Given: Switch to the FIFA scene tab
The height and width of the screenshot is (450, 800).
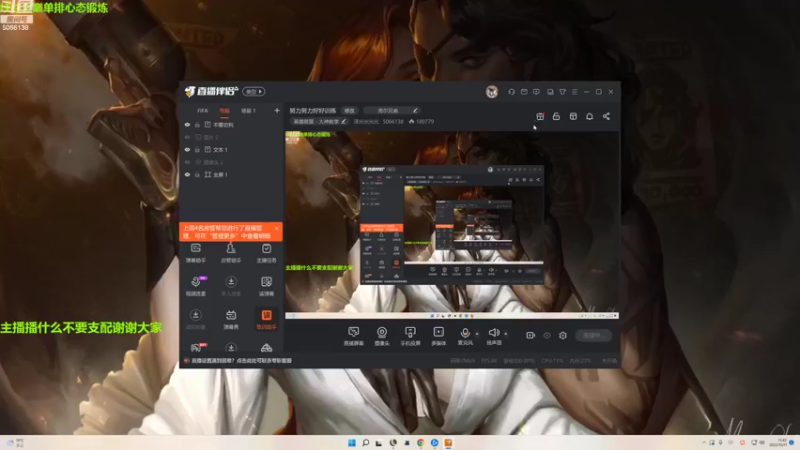Looking at the screenshot, I should pyautogui.click(x=203, y=111).
